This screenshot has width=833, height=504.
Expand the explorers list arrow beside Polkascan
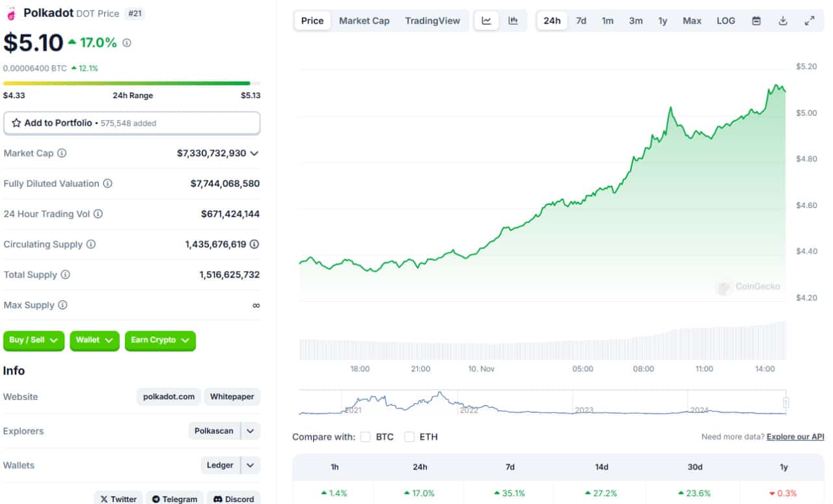click(251, 431)
